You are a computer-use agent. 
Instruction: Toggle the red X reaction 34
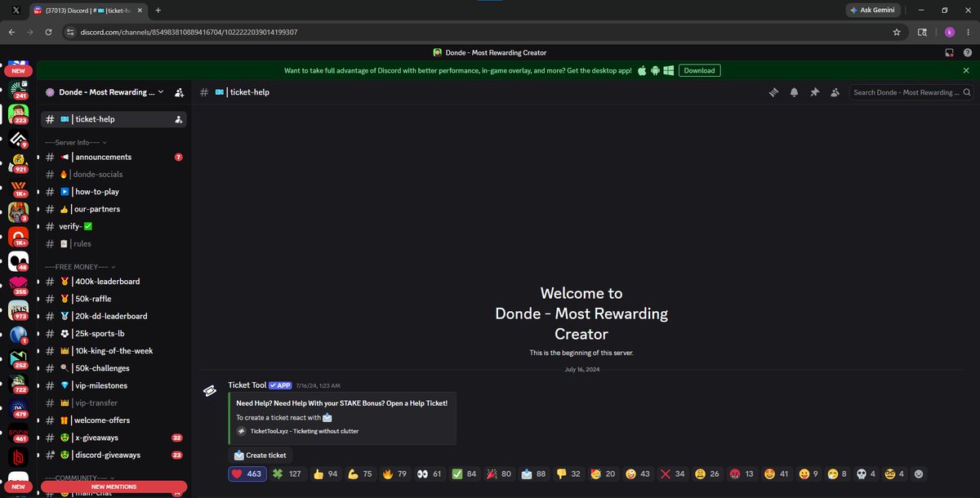674,474
